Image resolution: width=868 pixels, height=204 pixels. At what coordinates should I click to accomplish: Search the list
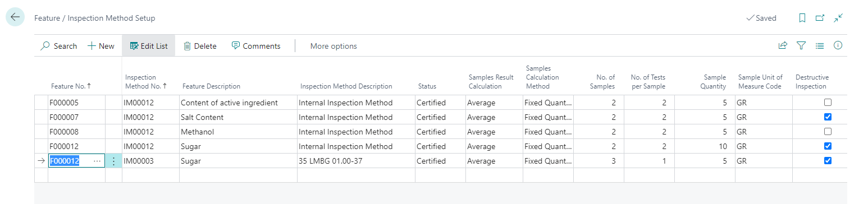[59, 46]
